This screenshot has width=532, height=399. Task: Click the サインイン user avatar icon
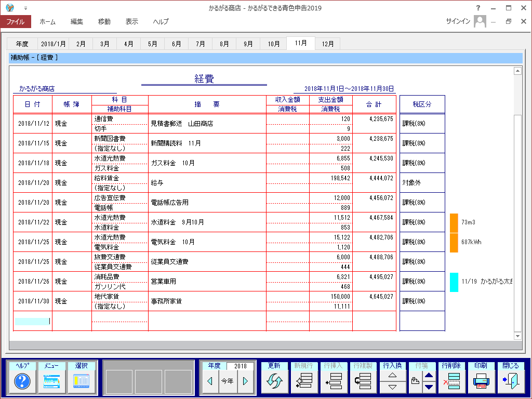[x=480, y=21]
